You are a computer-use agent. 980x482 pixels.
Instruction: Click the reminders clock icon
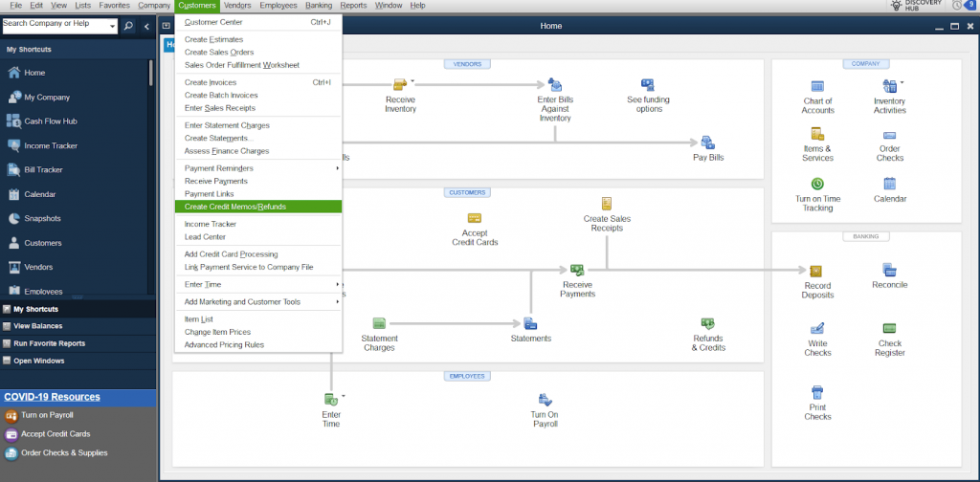point(957,5)
